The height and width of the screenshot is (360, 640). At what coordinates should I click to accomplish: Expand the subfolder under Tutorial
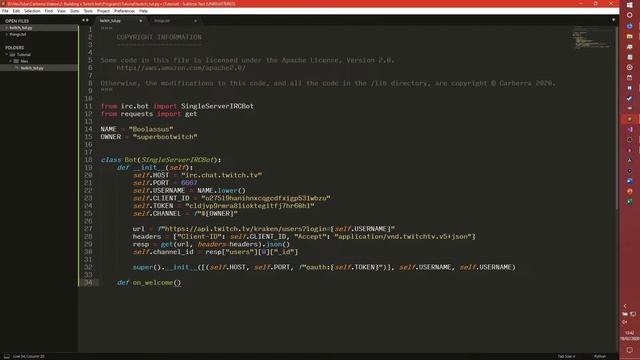pos(11,61)
